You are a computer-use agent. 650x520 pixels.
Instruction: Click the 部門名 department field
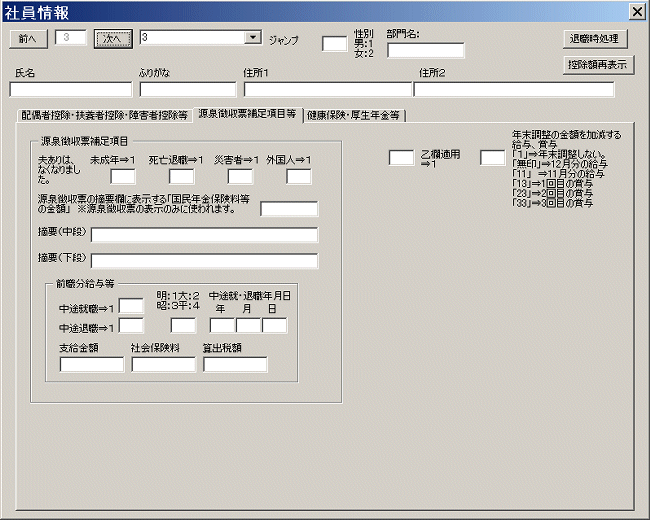coord(426,51)
